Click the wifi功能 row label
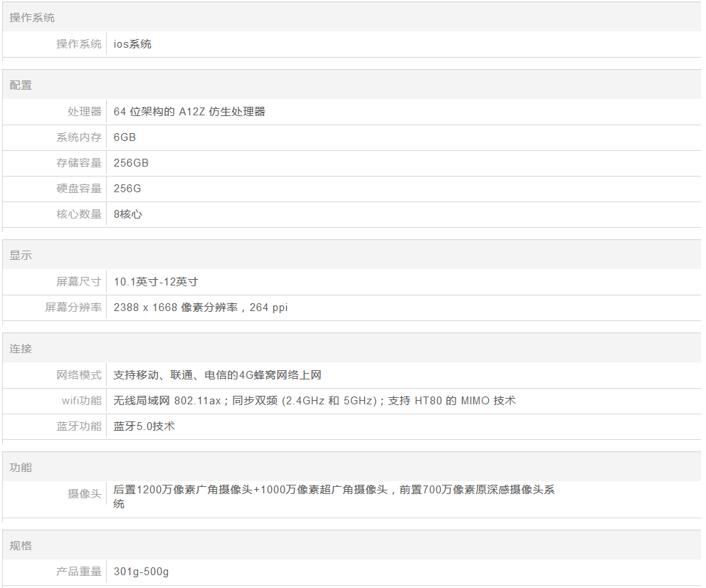The height and width of the screenshot is (588, 706). [x=82, y=401]
